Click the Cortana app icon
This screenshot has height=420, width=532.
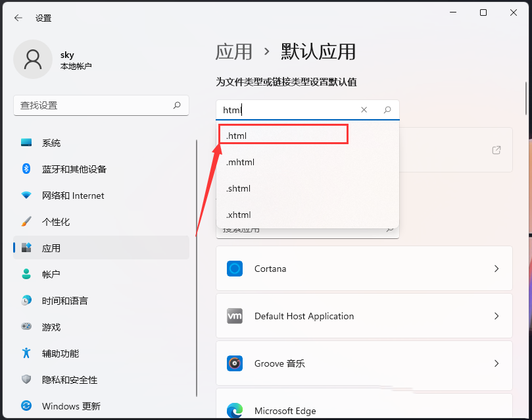[x=235, y=269]
